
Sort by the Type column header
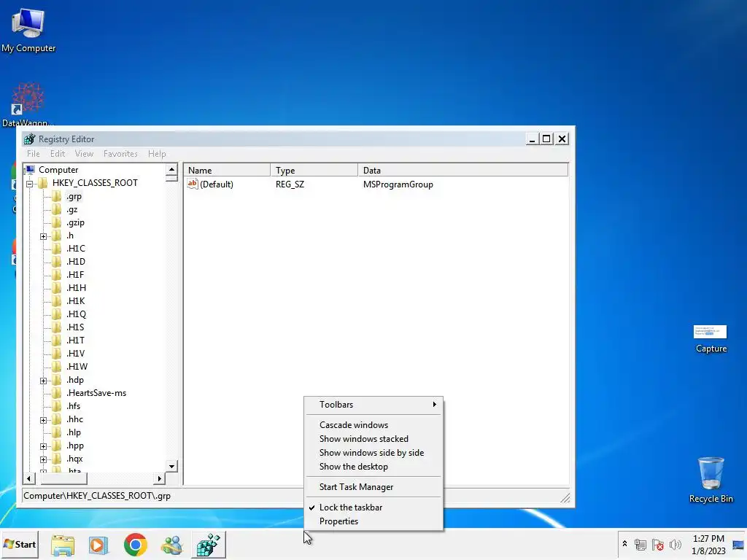(x=314, y=170)
